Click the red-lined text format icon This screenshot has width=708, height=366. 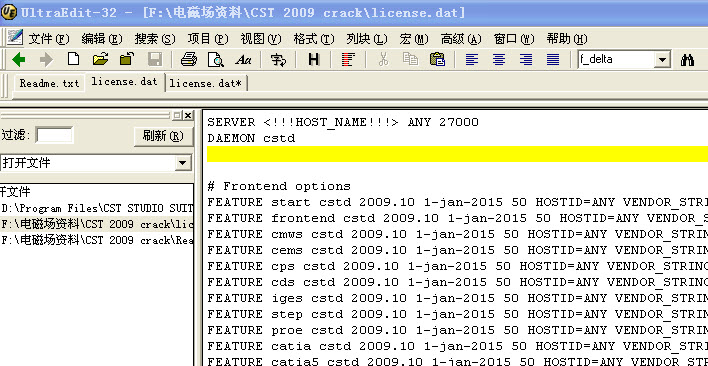click(348, 60)
